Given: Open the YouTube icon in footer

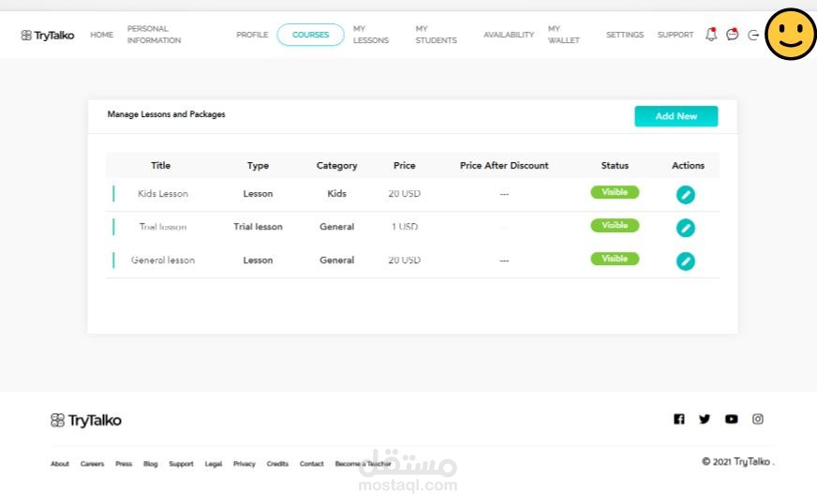Looking at the screenshot, I should [732, 419].
